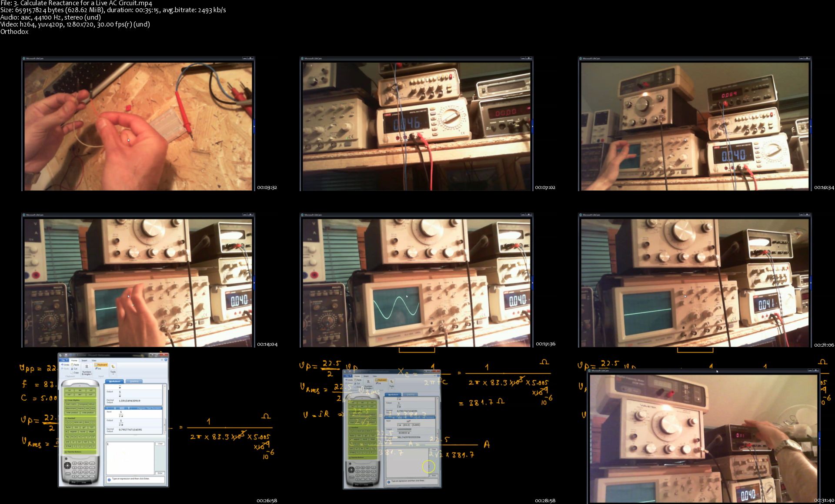835x504 pixels.
Task: Open the File menu dropdown in leftmost Mathematics window
Action: click(x=64, y=360)
